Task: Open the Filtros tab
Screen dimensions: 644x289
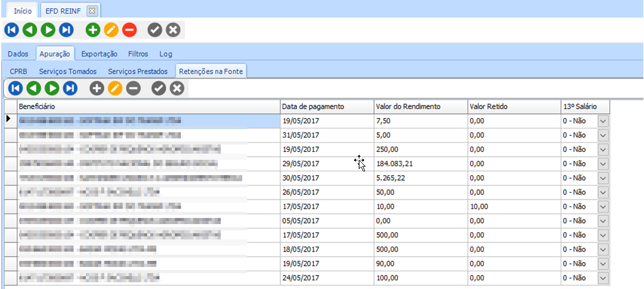Action: click(x=138, y=54)
